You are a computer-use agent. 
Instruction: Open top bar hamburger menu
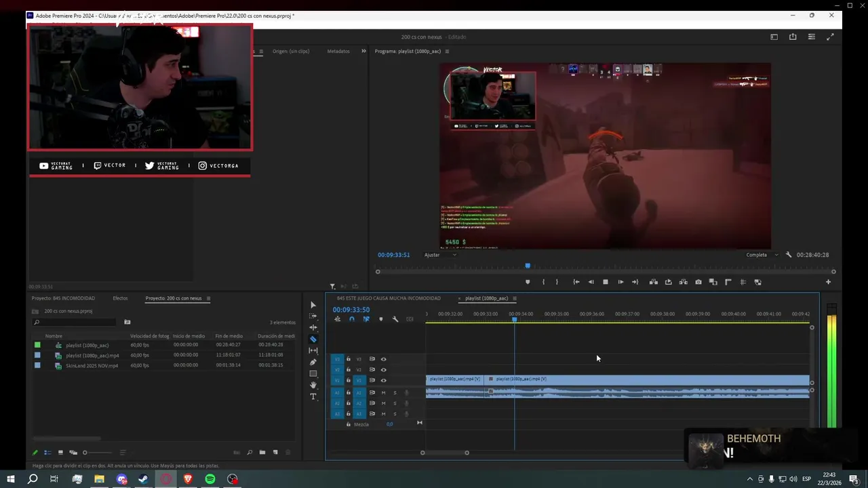point(811,37)
